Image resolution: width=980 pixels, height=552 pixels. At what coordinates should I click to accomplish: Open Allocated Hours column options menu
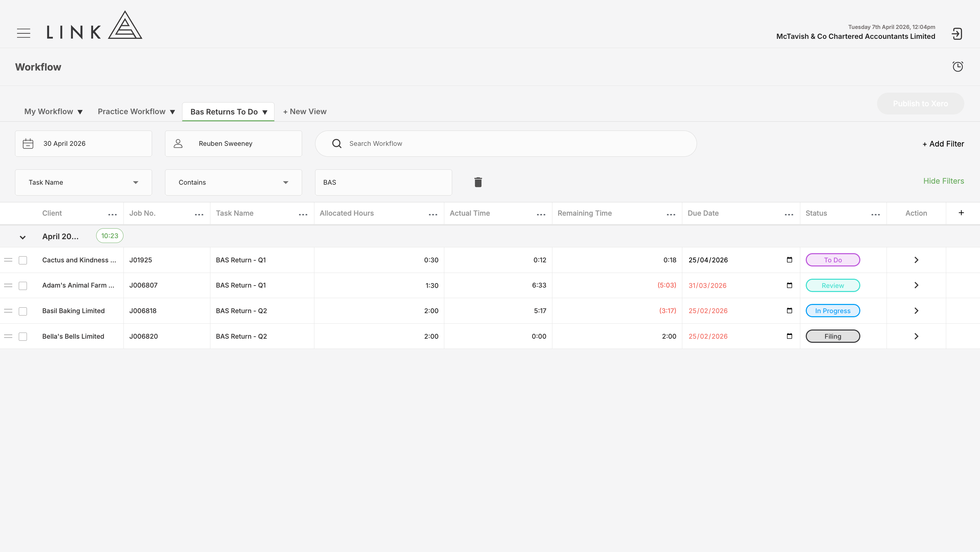(x=433, y=215)
